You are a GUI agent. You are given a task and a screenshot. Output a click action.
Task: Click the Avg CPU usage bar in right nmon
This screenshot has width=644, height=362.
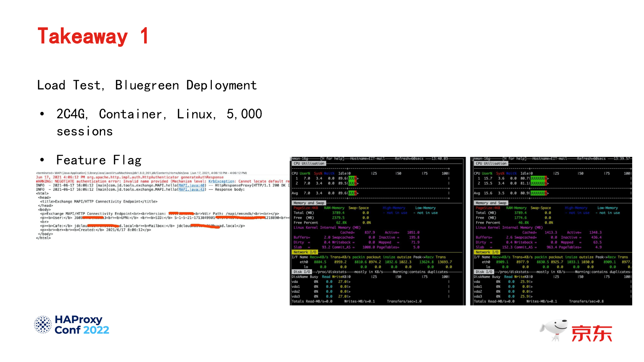click(539, 193)
